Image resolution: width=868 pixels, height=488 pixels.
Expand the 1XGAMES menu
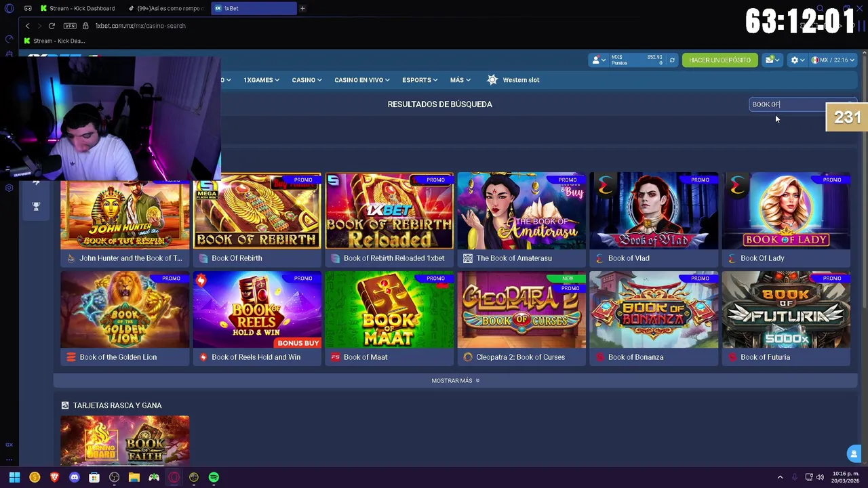click(x=261, y=80)
